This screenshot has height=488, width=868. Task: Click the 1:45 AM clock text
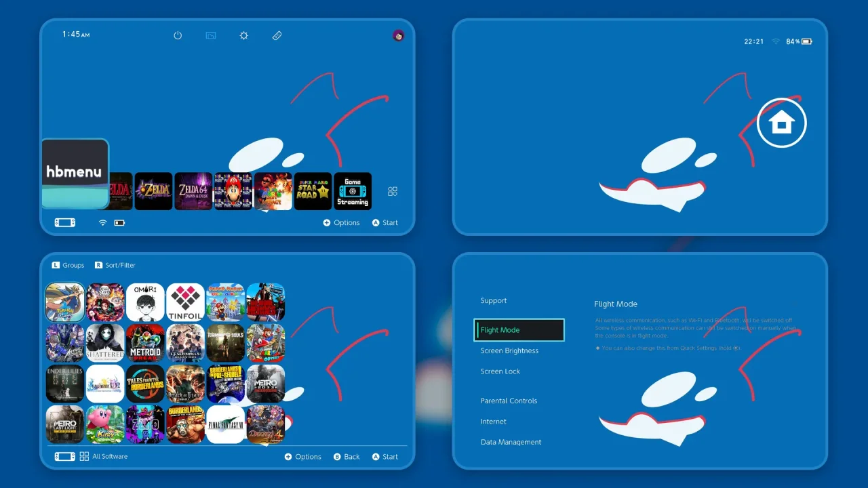(x=76, y=34)
